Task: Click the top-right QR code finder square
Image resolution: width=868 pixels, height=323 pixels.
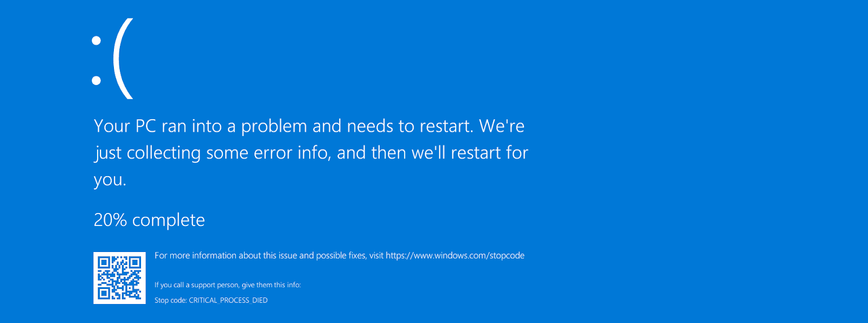Action: (135, 263)
